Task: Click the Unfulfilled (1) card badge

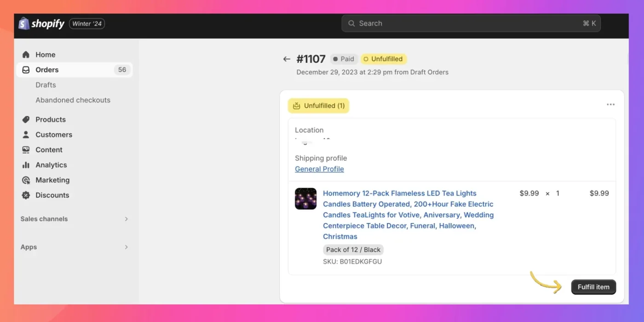Action: tap(319, 106)
